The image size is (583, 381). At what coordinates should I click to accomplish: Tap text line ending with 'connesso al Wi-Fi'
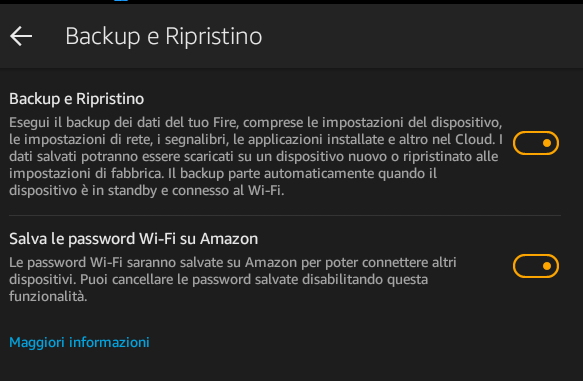[146, 191]
